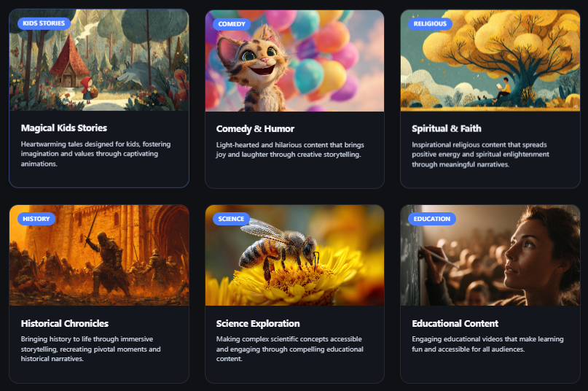588x391 pixels.
Task: Select the Magical Kids Stories title
Action: coord(63,128)
